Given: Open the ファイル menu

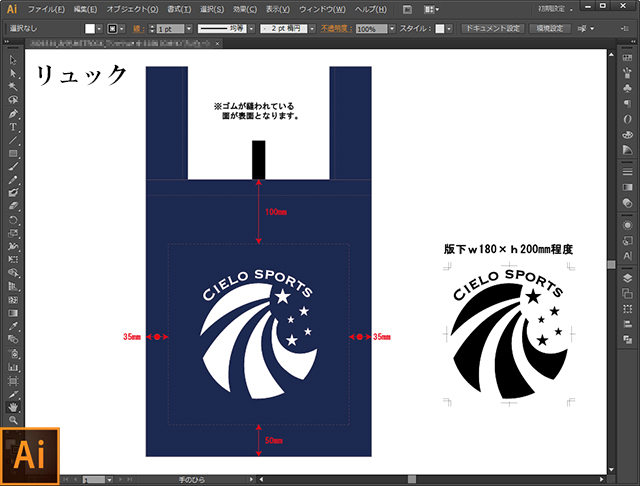Looking at the screenshot, I should click(46, 9).
